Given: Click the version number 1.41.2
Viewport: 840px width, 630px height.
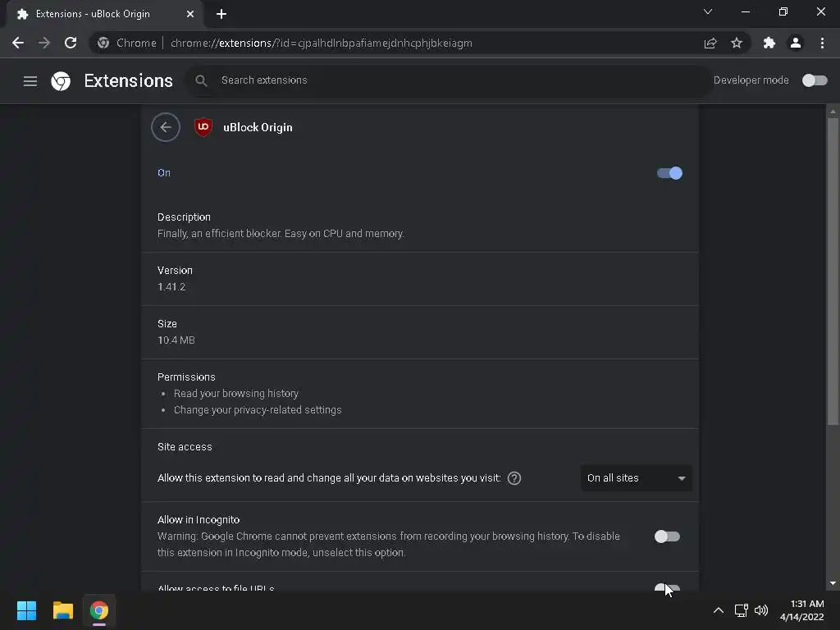Looking at the screenshot, I should pyautogui.click(x=171, y=286).
